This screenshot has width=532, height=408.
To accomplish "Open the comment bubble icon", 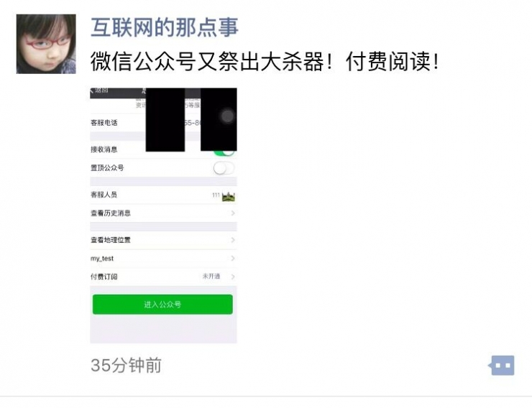I will (502, 366).
